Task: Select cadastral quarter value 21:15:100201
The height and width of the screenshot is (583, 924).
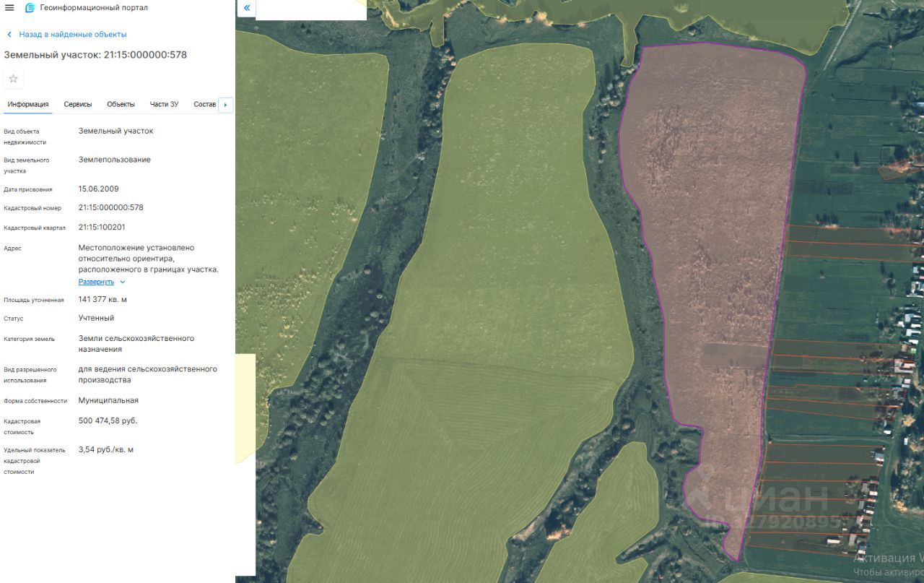Action: pos(102,227)
